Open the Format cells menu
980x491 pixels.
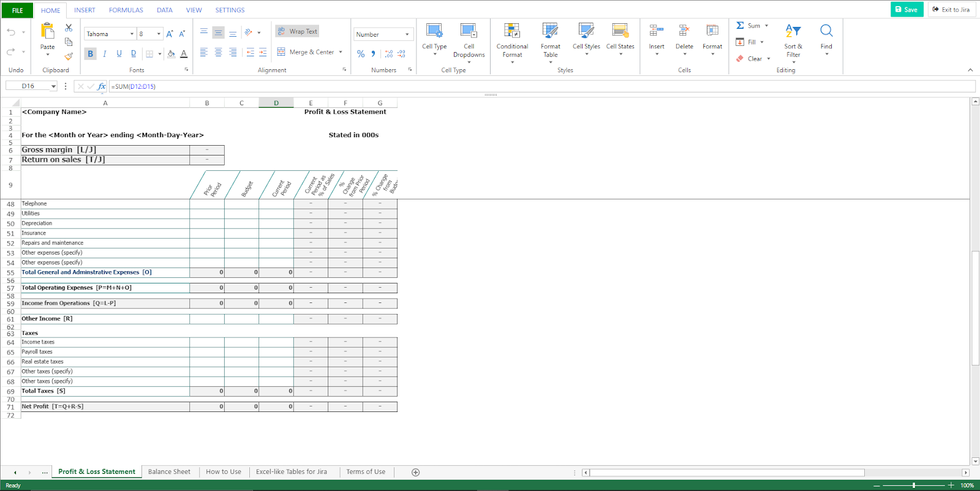(x=712, y=39)
